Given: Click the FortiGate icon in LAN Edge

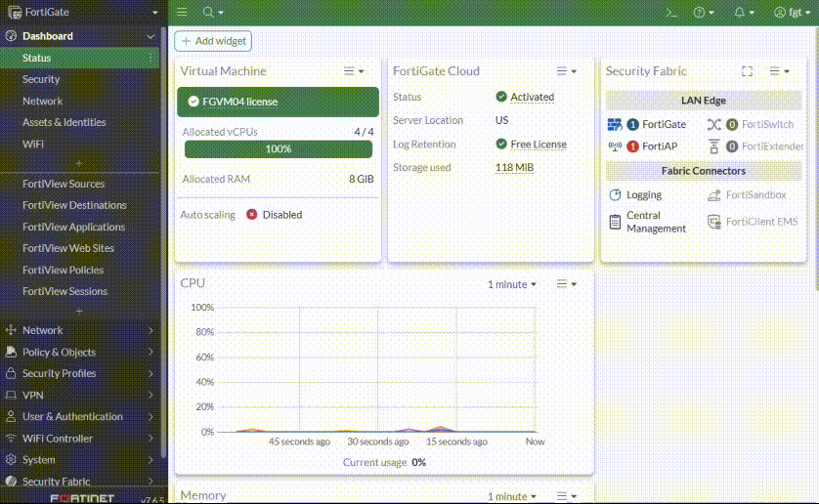Looking at the screenshot, I should pyautogui.click(x=615, y=124).
